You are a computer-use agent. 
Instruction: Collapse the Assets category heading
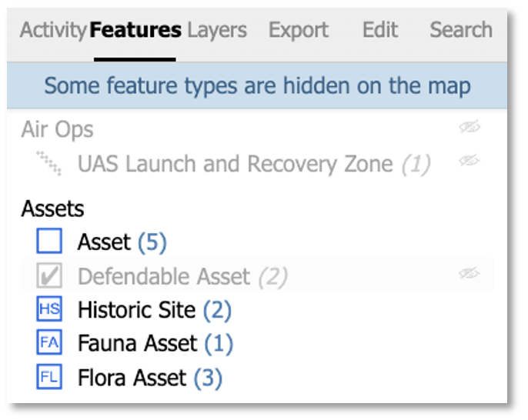pos(52,208)
